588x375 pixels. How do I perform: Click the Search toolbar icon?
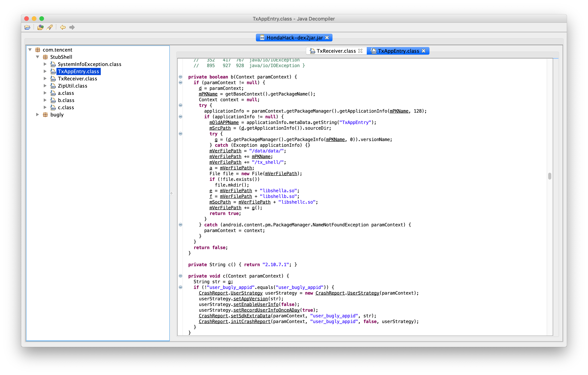(50, 27)
